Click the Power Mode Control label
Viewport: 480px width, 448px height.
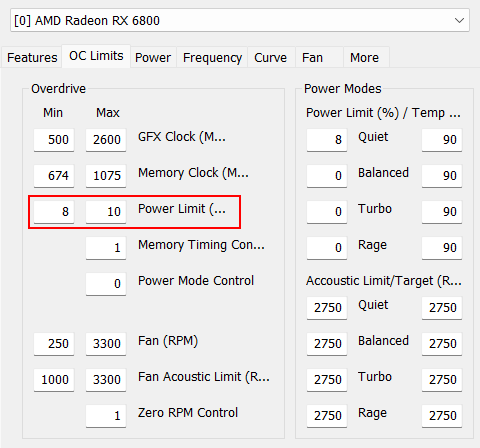pos(196,281)
